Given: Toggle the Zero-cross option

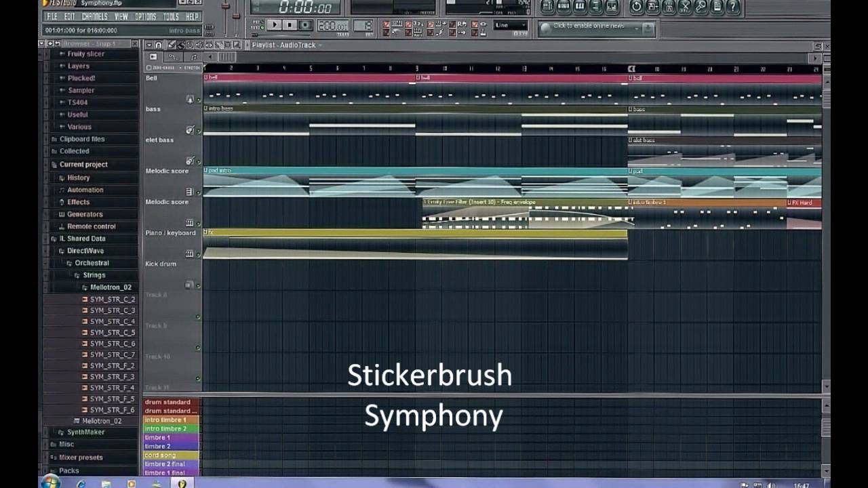Looking at the screenshot, I should click(161, 68).
